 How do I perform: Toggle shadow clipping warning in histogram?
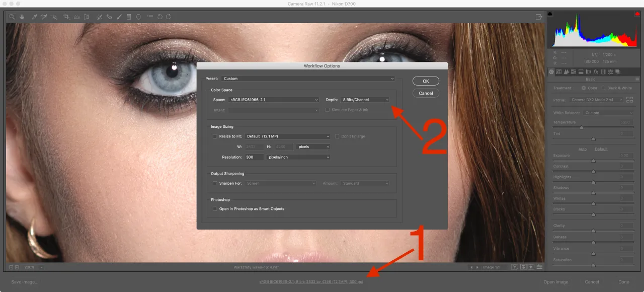(550, 14)
